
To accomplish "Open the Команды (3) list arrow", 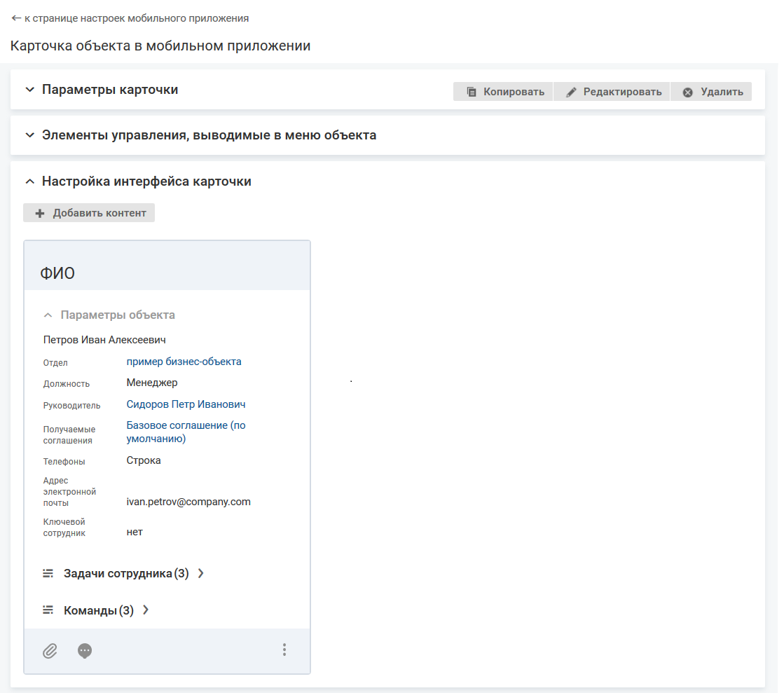I will (x=146, y=610).
